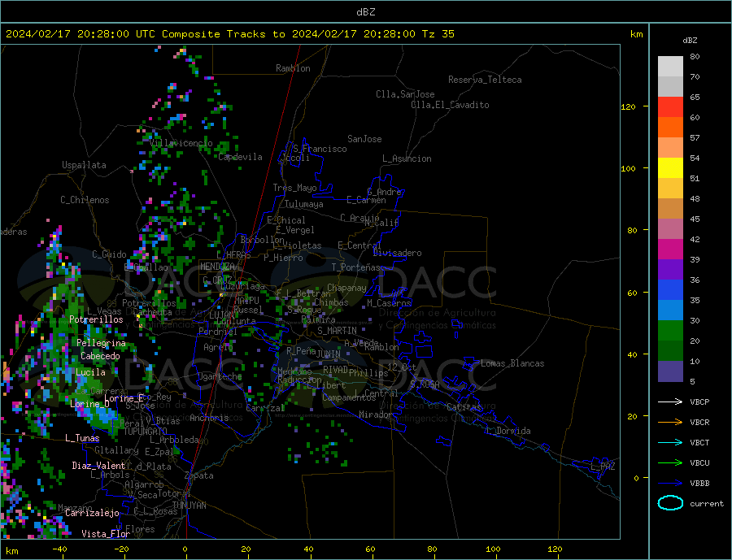Click the 'L_PAZ' label at map's right edge
This screenshot has height=560, width=732.
coord(603,467)
